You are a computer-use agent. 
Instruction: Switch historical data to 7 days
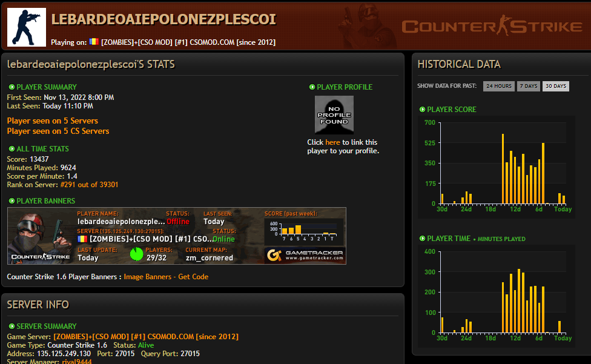click(528, 86)
